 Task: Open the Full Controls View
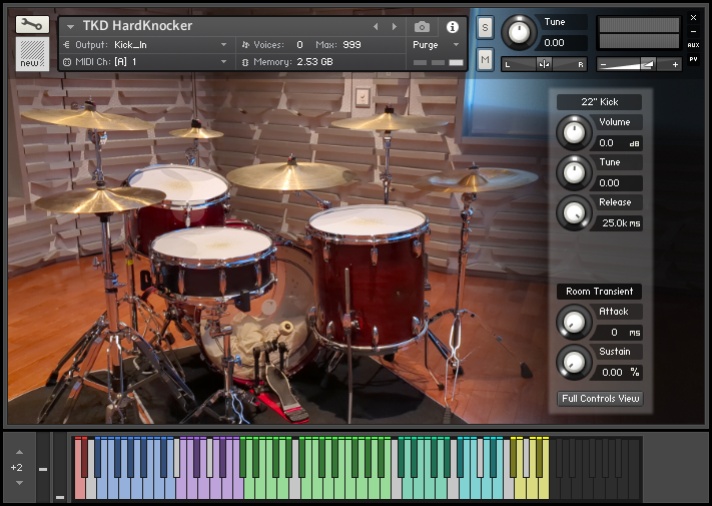click(600, 398)
